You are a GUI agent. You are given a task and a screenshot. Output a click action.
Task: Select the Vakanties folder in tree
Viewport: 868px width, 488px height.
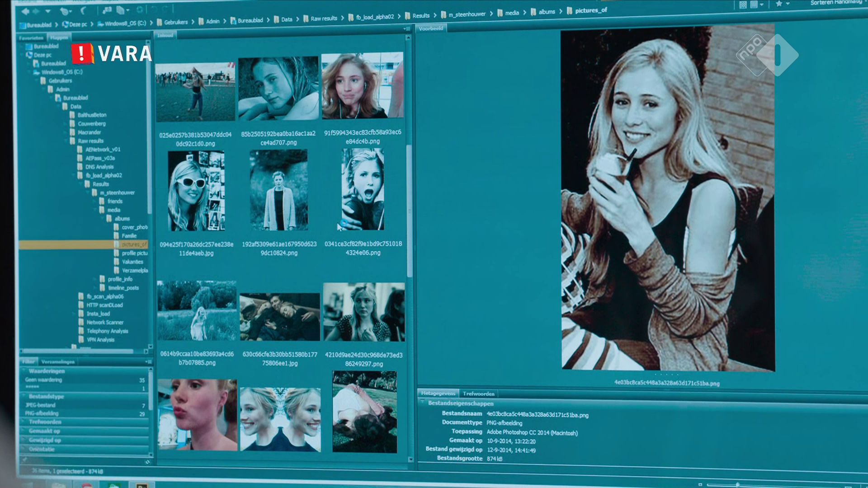pyautogui.click(x=132, y=262)
